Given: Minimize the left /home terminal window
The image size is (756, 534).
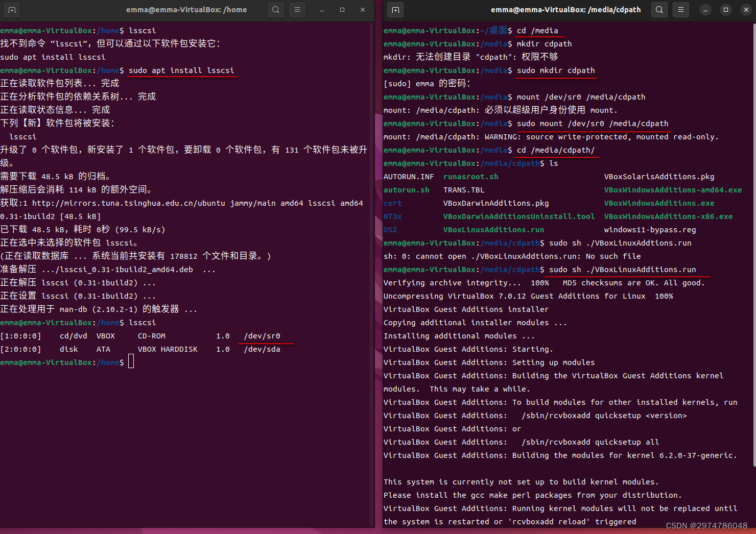Looking at the screenshot, I should pos(322,10).
